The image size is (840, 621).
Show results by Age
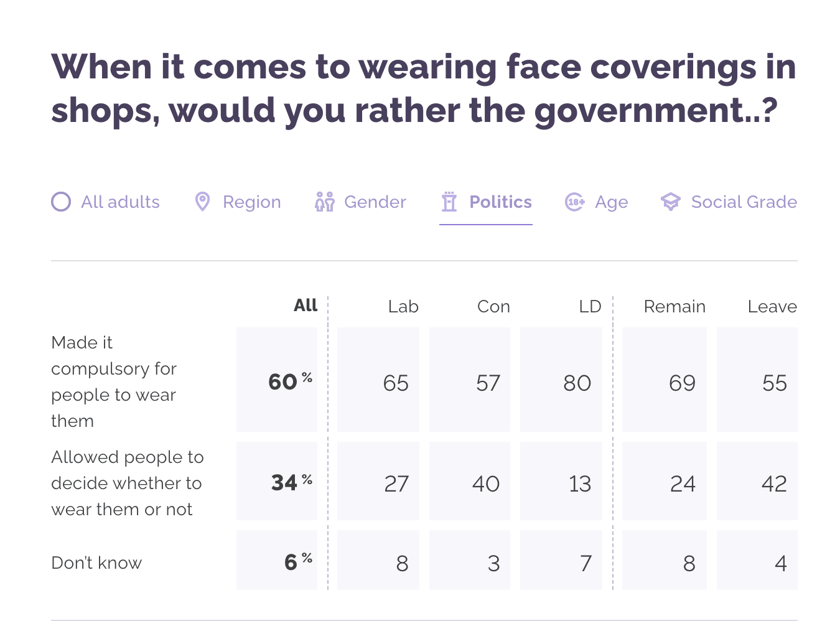(x=611, y=202)
